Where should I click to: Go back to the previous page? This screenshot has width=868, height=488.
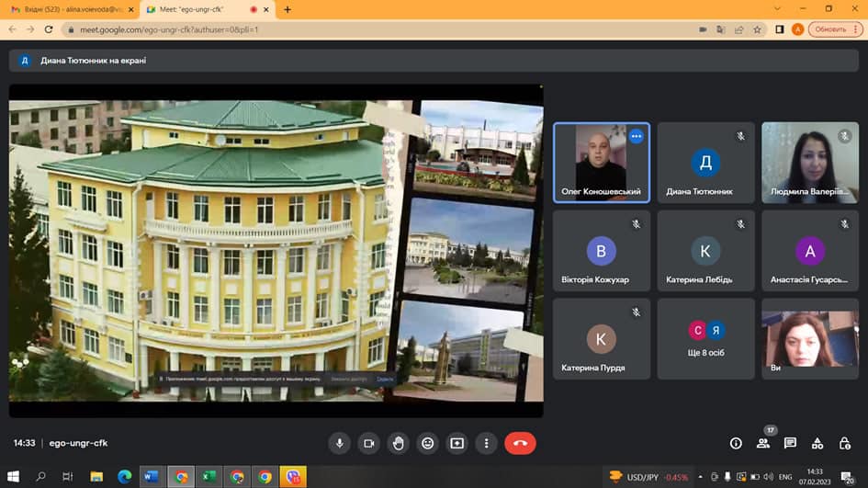(12, 29)
